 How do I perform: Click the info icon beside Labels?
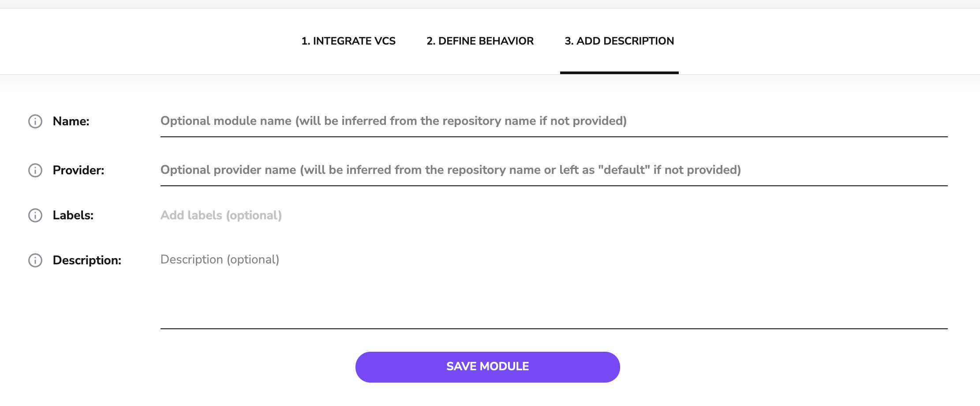[x=35, y=215]
